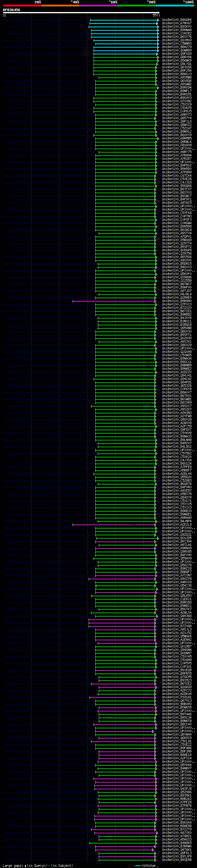Screen dimensions: 197x868
Task: Click the UniRef100_B9H1M1 label
Action: (x=177, y=94)
